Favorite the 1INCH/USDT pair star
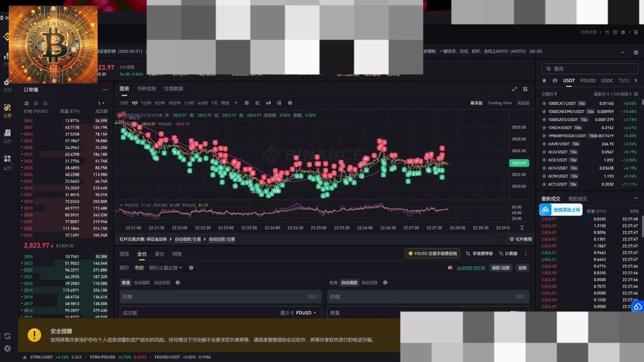 pyautogui.click(x=544, y=127)
